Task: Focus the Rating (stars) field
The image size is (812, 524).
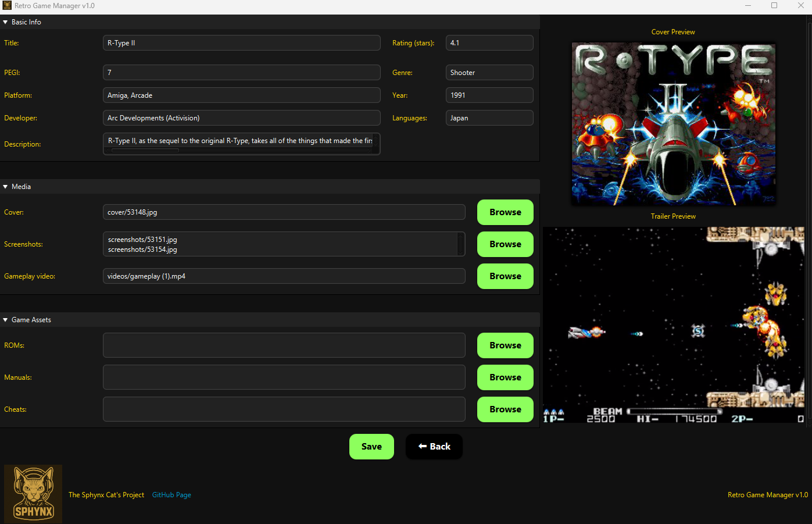Action: click(489, 43)
